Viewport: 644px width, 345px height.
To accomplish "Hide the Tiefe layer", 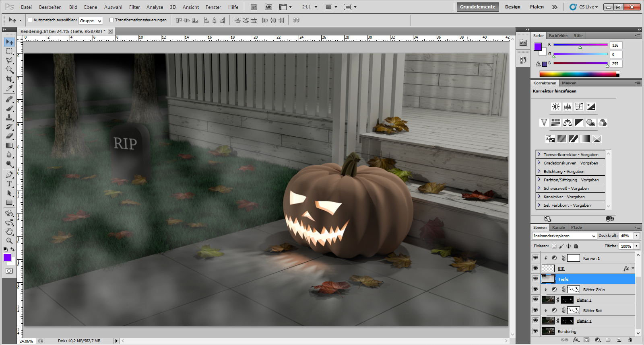I will pyautogui.click(x=535, y=279).
